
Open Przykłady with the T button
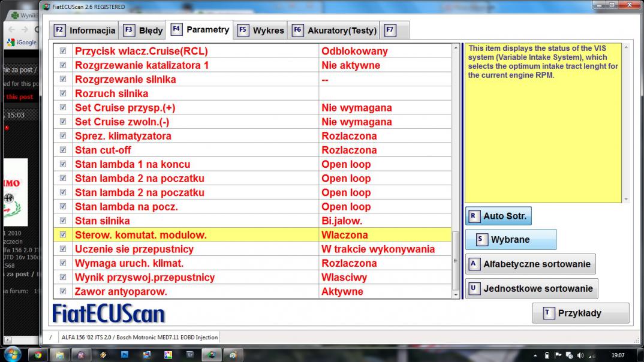coord(580,313)
